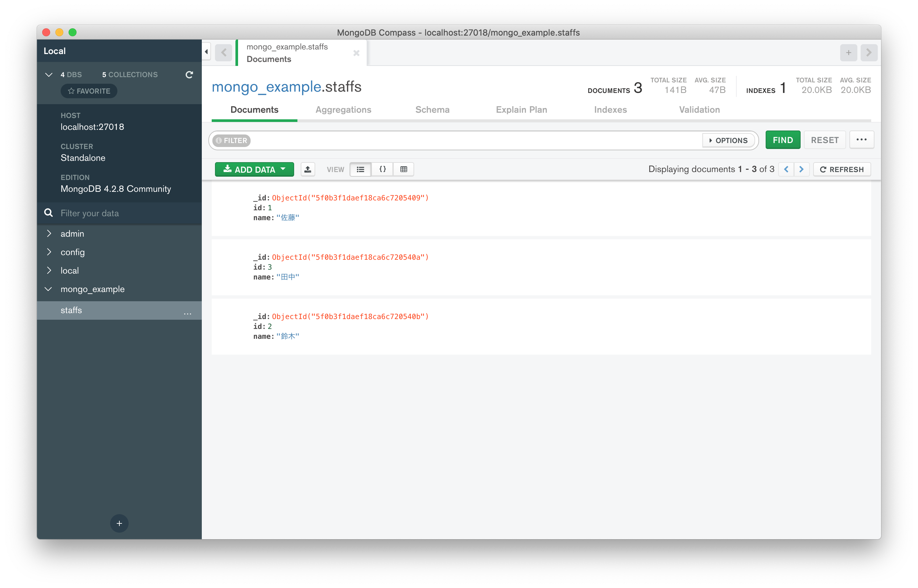Open the query more options menu
The height and width of the screenshot is (588, 918).
pyautogui.click(x=862, y=140)
